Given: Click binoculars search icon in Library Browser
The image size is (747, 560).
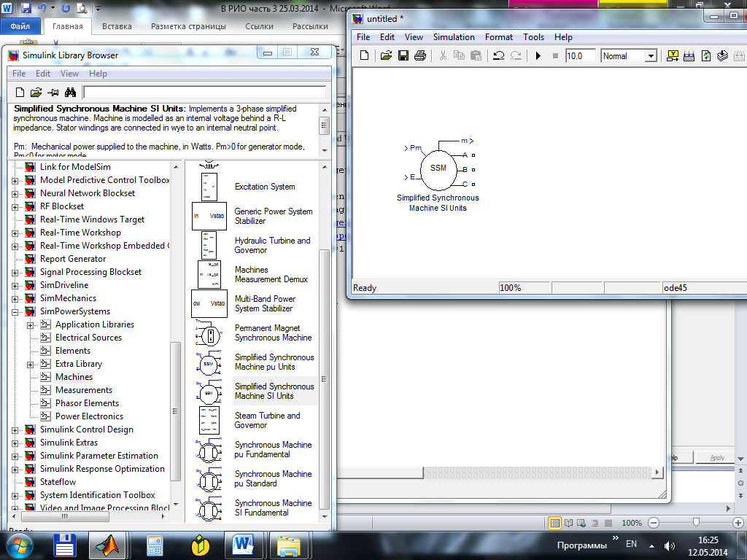Looking at the screenshot, I should click(x=70, y=93).
